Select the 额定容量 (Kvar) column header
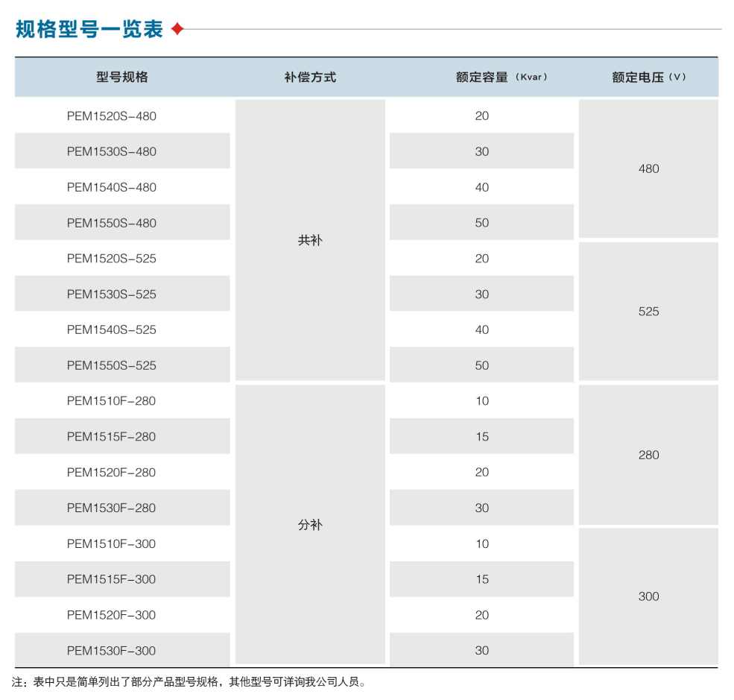The image size is (734, 700). click(502, 77)
